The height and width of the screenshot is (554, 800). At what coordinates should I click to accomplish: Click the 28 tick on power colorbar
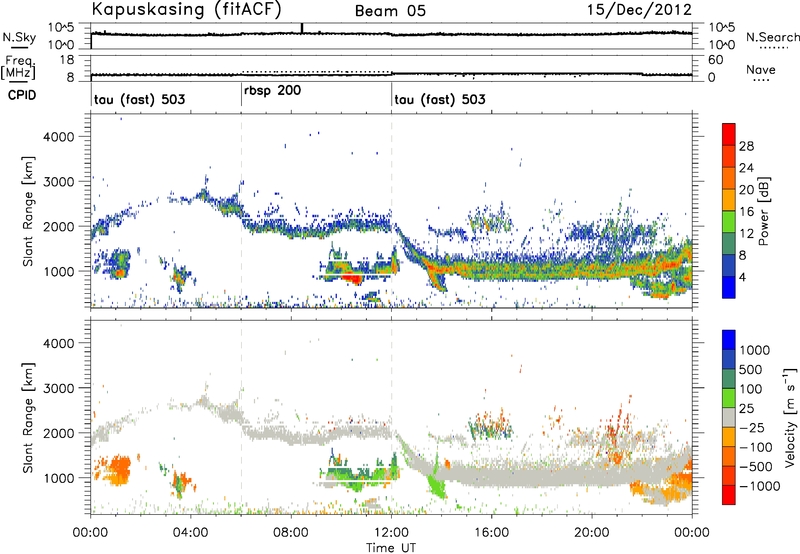click(746, 146)
